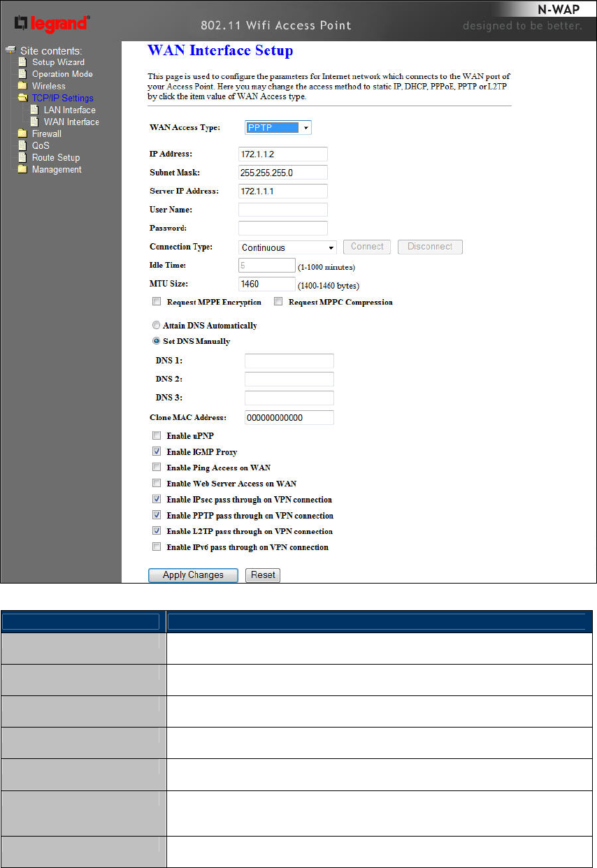Click the Idle Time field

267,266
